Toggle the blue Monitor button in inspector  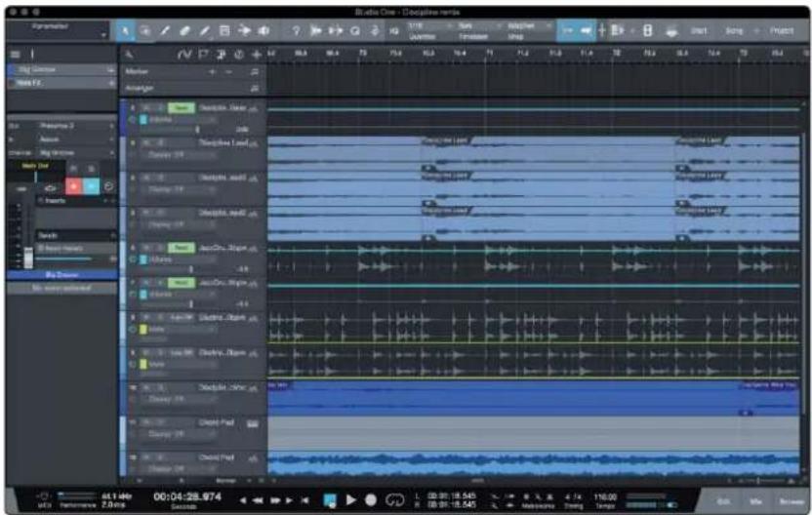click(91, 186)
